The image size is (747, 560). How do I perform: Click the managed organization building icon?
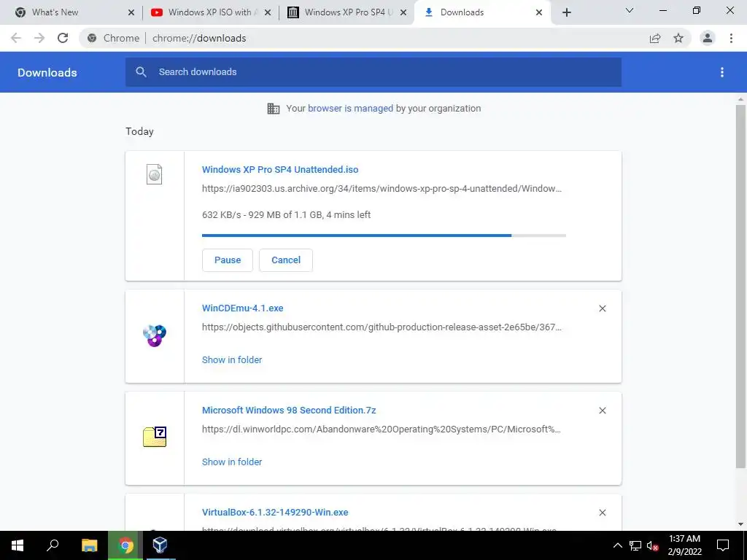pyautogui.click(x=274, y=109)
